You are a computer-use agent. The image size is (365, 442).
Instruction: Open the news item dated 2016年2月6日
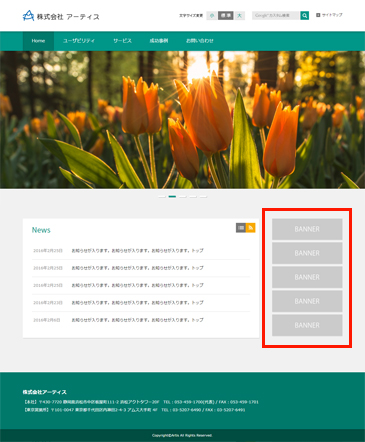pos(141,320)
